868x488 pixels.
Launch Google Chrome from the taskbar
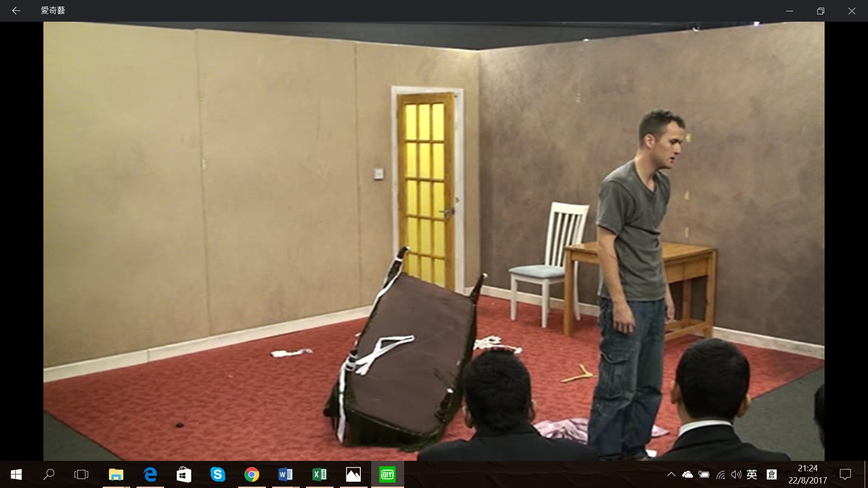coord(252,474)
